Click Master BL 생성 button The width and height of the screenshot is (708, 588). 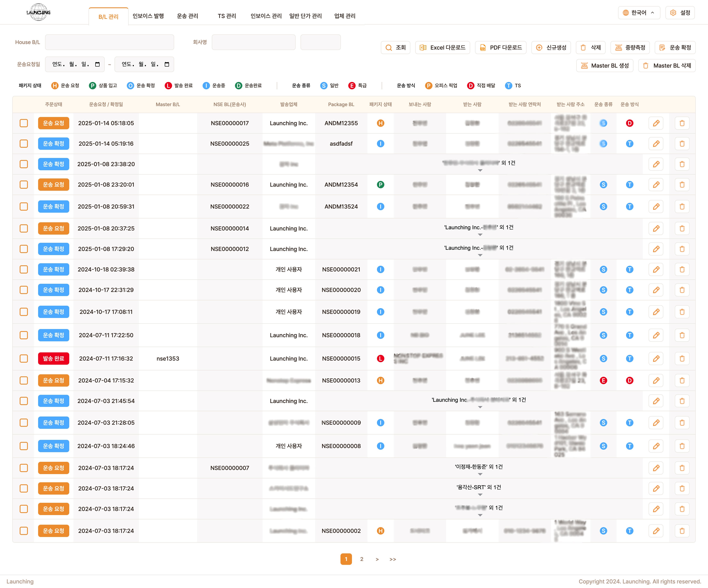(x=605, y=66)
